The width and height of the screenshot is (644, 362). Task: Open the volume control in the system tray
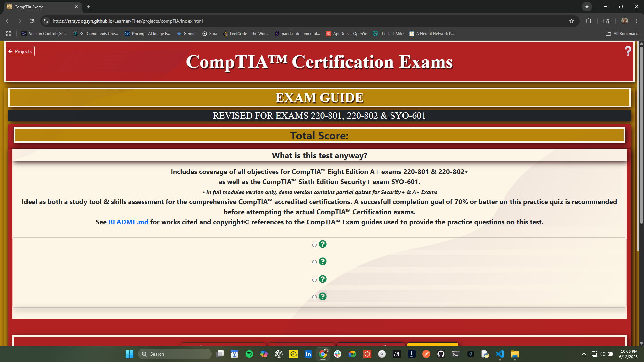pos(603,354)
